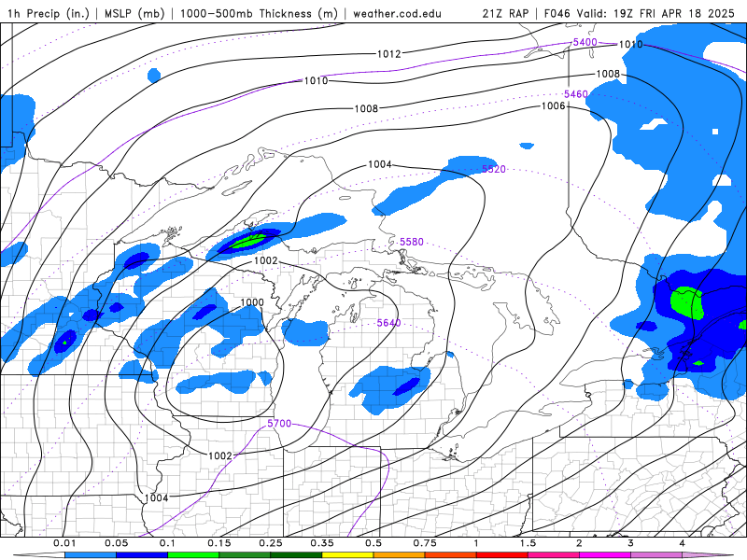Click the 1002 label left of purple 5700
Viewport: 747px width, 560px height.
pos(220,455)
